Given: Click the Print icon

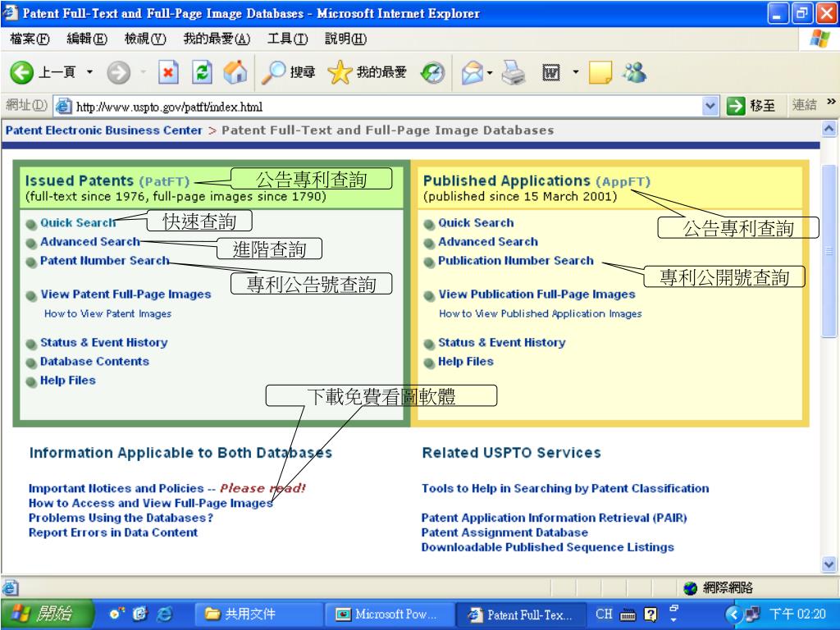Looking at the screenshot, I should point(514,72).
